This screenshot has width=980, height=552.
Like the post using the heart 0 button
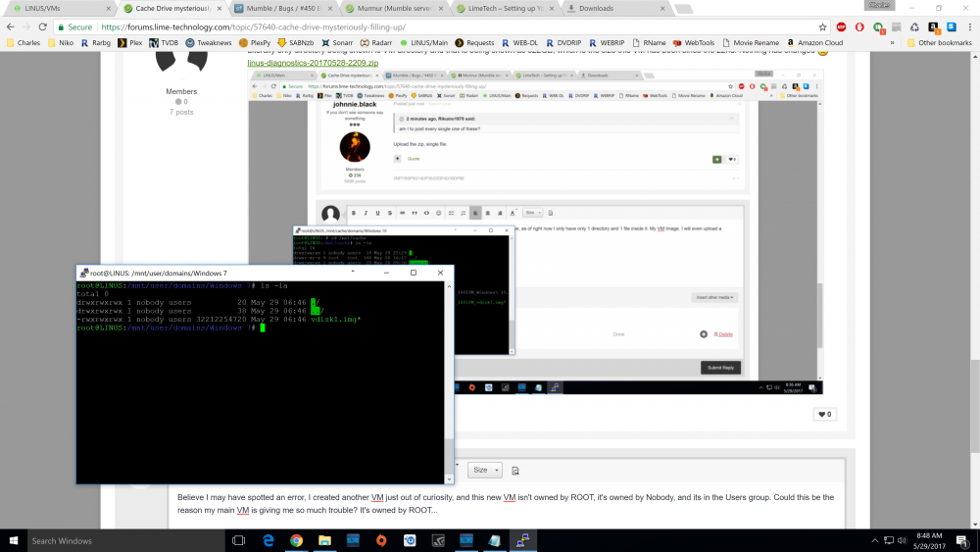click(x=825, y=414)
